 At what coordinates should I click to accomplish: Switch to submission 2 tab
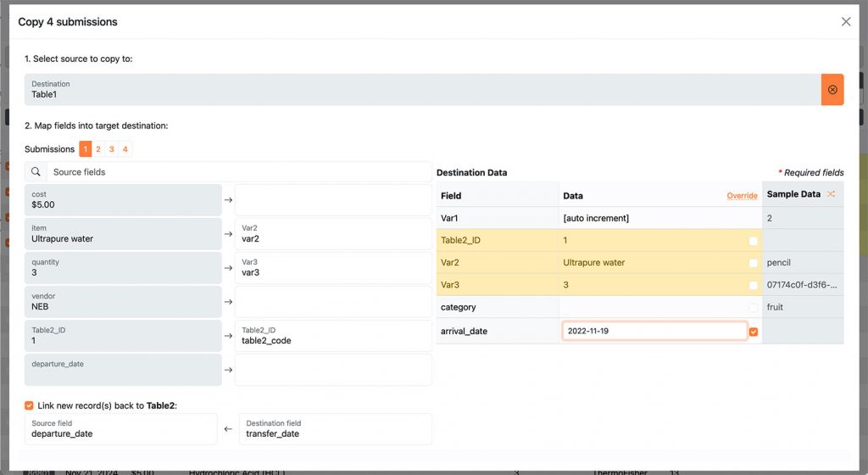pos(98,149)
